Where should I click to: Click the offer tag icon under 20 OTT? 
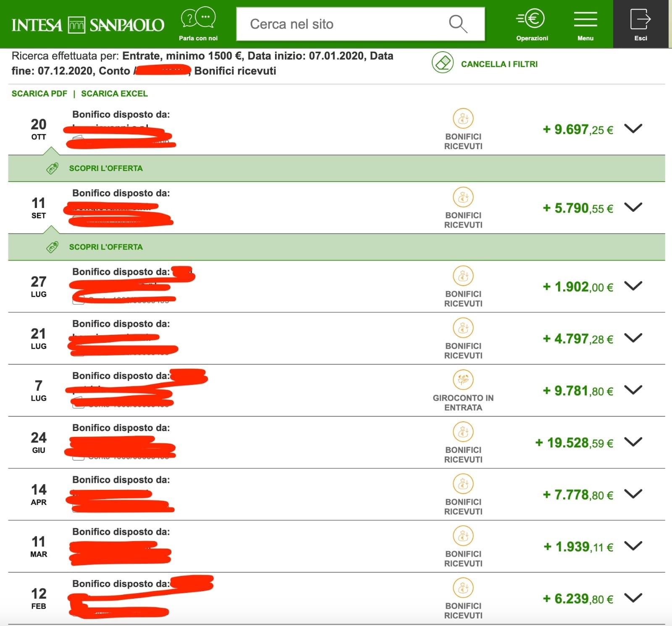pos(52,168)
